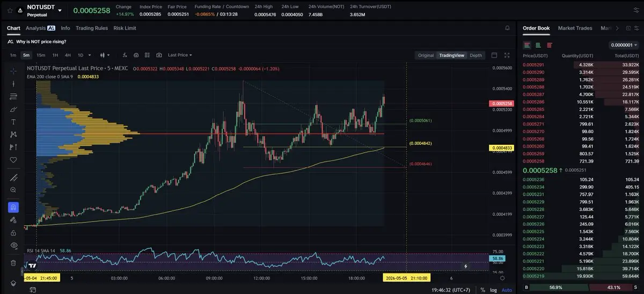Open the Risk Limit tab
Image resolution: width=644 pixels, height=294 pixels.
coord(125,28)
